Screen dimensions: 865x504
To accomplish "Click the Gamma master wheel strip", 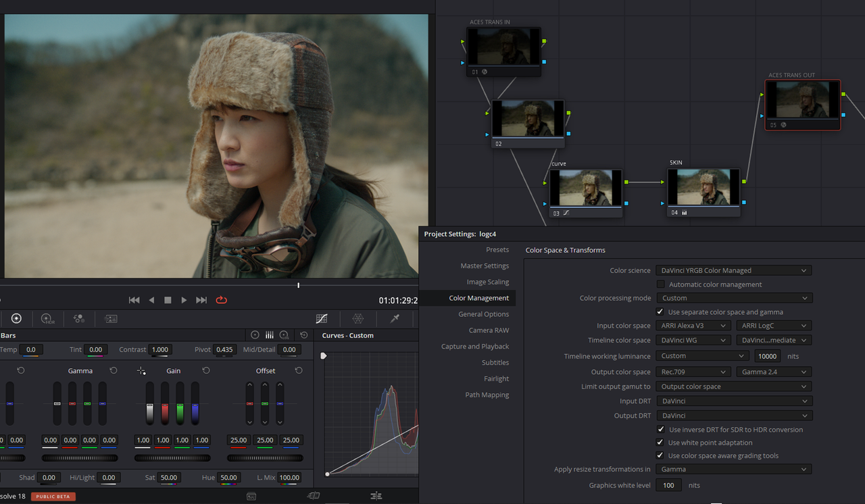I will pos(80,457).
